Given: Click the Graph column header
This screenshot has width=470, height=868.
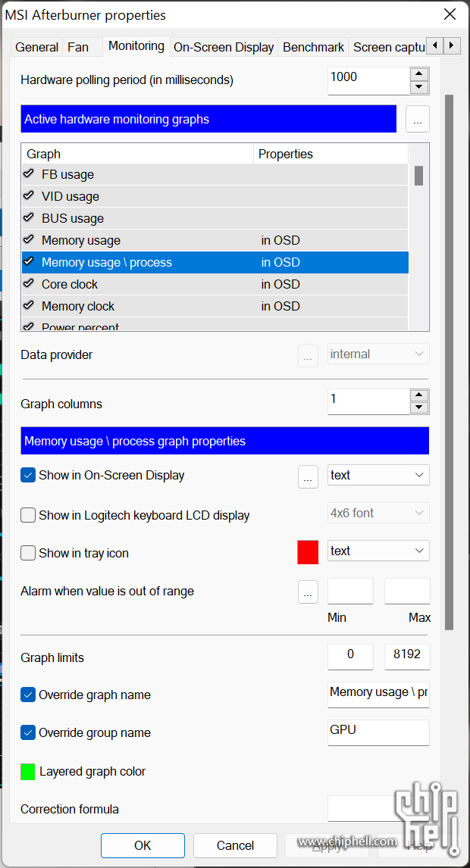Looking at the screenshot, I should [137, 154].
